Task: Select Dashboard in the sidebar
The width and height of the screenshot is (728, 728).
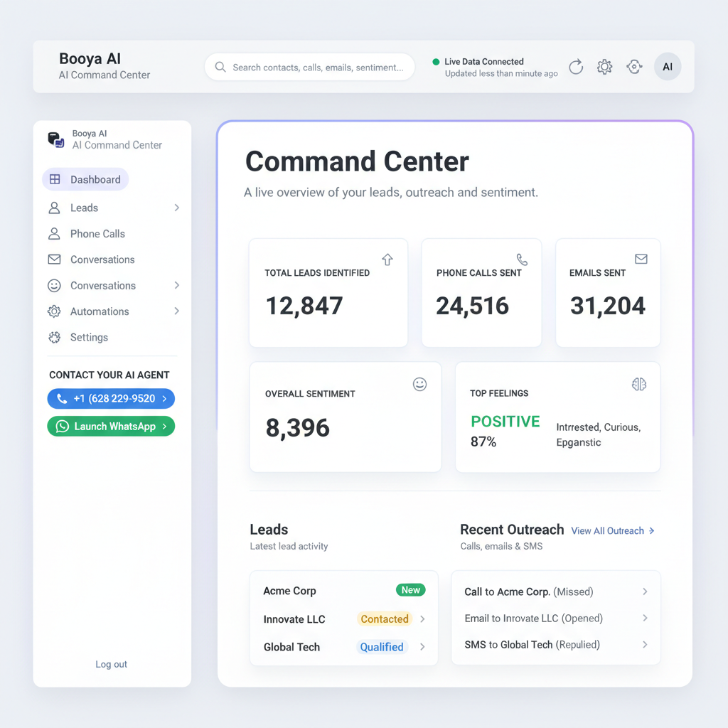Action: [85, 179]
